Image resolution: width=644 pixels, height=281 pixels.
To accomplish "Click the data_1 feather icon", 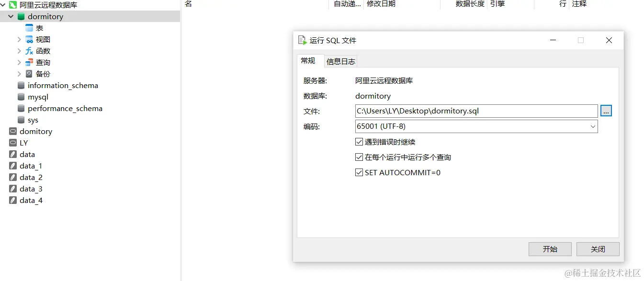I will (x=13, y=166).
